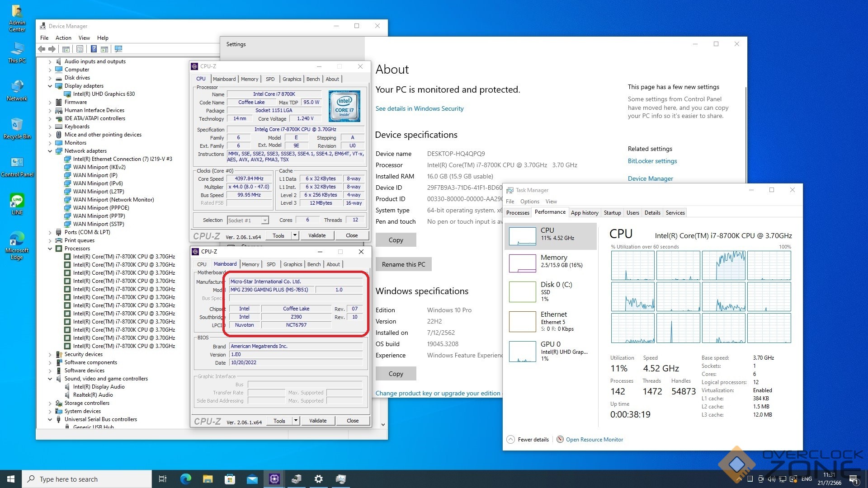Click the Help icon in Device Manager toolbar
This screenshot has height=488, width=868.
point(94,49)
